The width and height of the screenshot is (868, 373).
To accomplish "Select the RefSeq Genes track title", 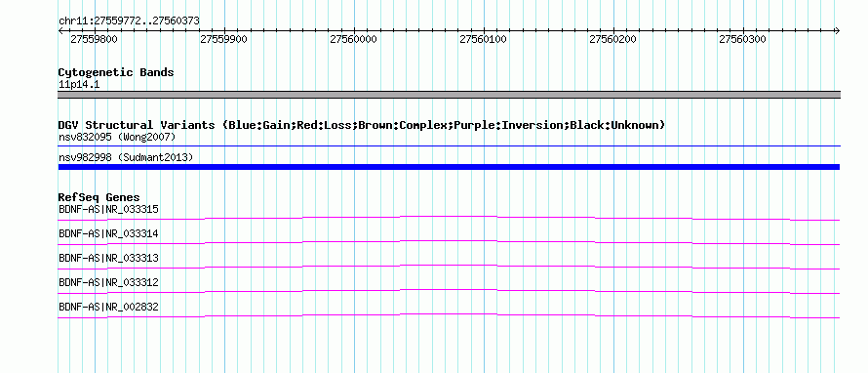I will click(x=99, y=197).
